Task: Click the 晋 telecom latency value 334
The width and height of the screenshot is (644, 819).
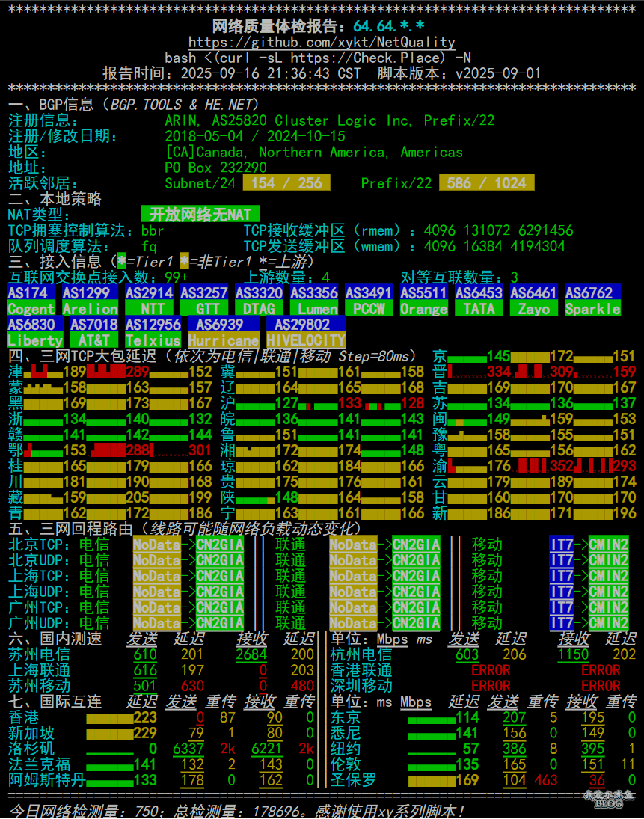Action: tap(498, 372)
